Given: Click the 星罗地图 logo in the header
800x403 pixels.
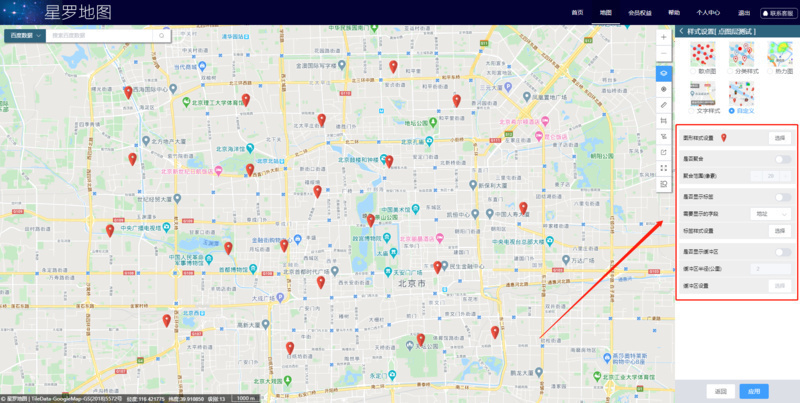Looking at the screenshot, I should pos(78,12).
